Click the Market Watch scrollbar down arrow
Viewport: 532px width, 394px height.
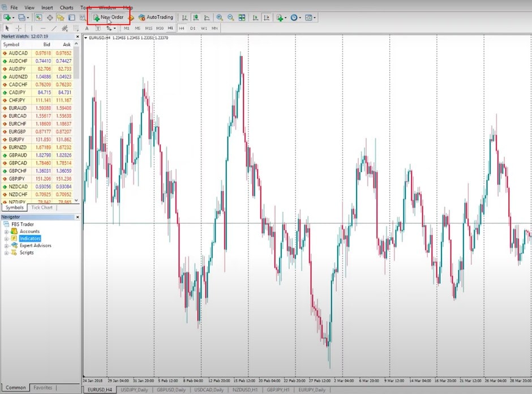[x=77, y=201]
